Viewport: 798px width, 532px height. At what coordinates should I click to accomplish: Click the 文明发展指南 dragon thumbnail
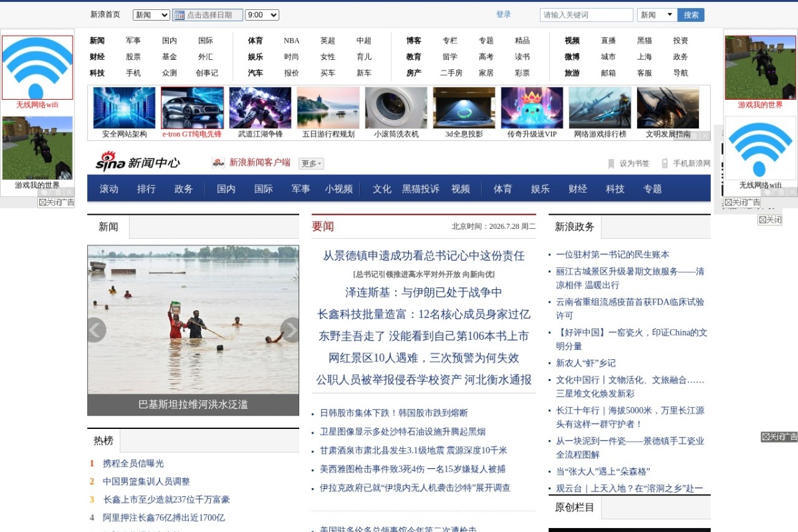(668, 108)
